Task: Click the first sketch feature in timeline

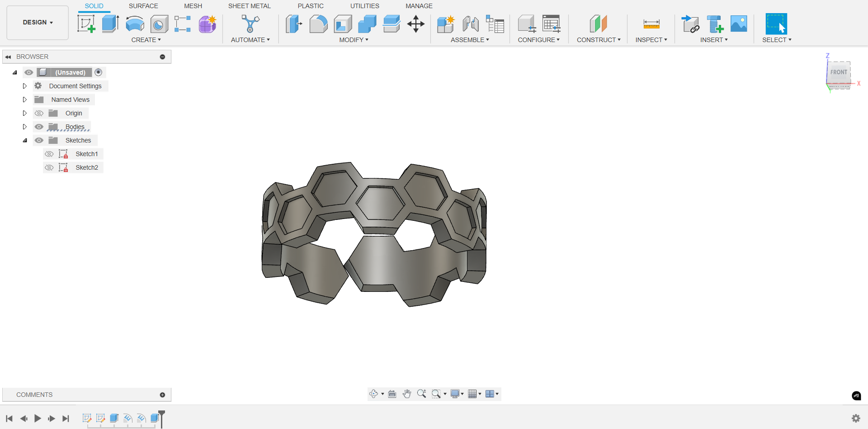Action: tap(87, 418)
